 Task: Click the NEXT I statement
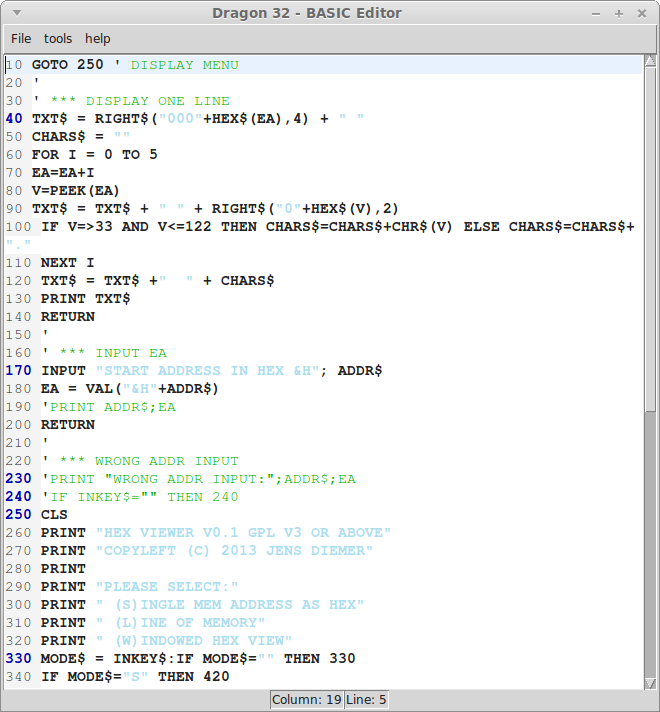tap(67, 263)
